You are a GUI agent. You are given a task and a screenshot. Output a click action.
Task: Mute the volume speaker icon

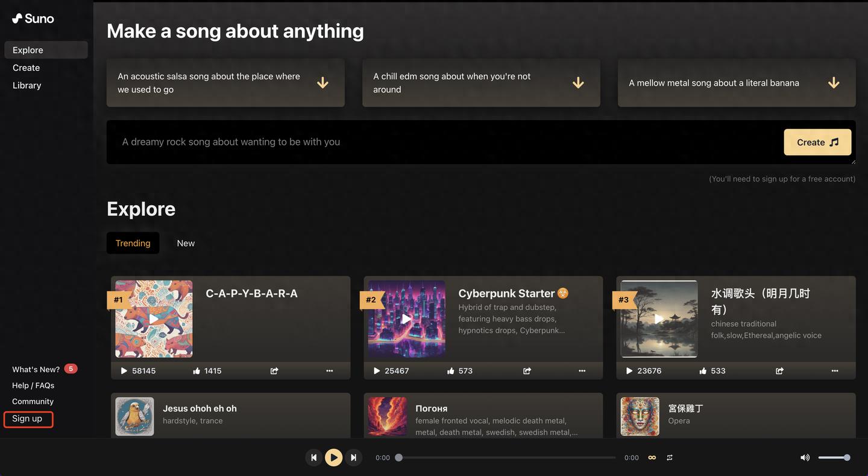[x=805, y=457]
